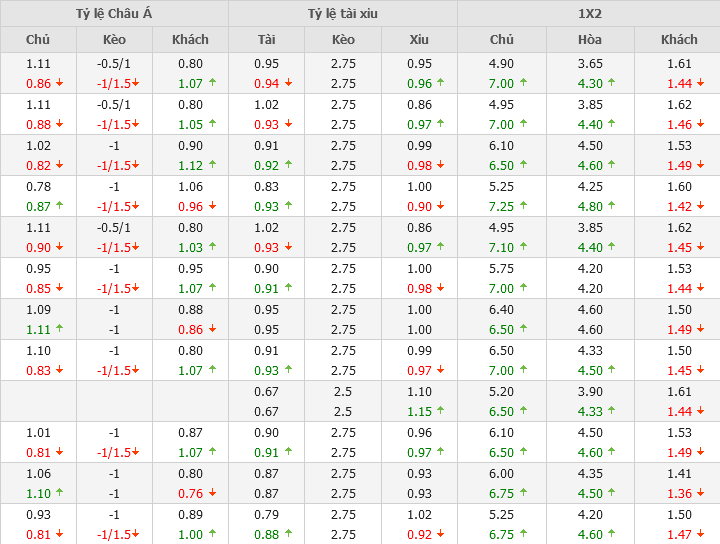The height and width of the screenshot is (544, 720).
Task: Click the red down arrow beside 0.76
Action: coord(211,493)
